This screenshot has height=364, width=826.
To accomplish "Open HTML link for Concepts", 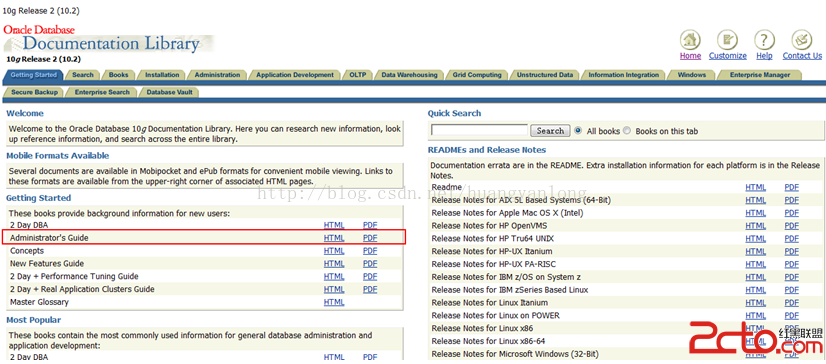I will 334,251.
